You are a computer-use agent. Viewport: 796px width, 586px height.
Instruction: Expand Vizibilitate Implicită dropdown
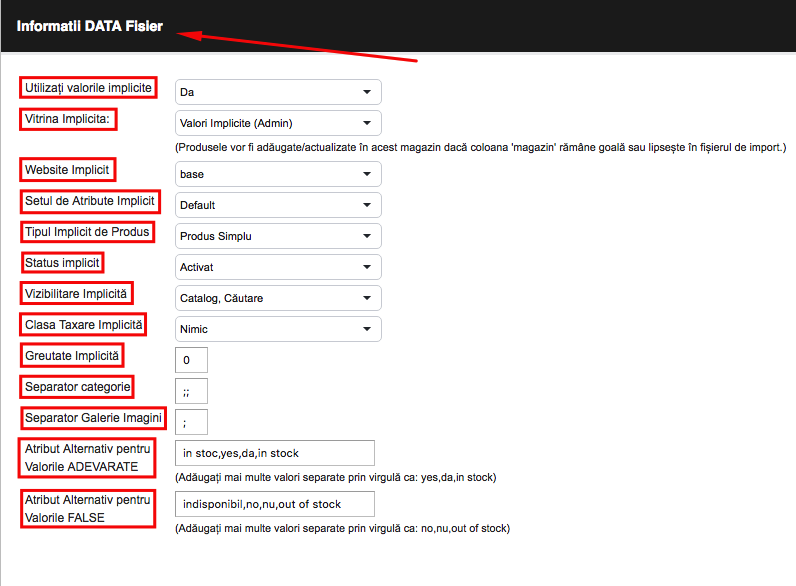pos(278,298)
